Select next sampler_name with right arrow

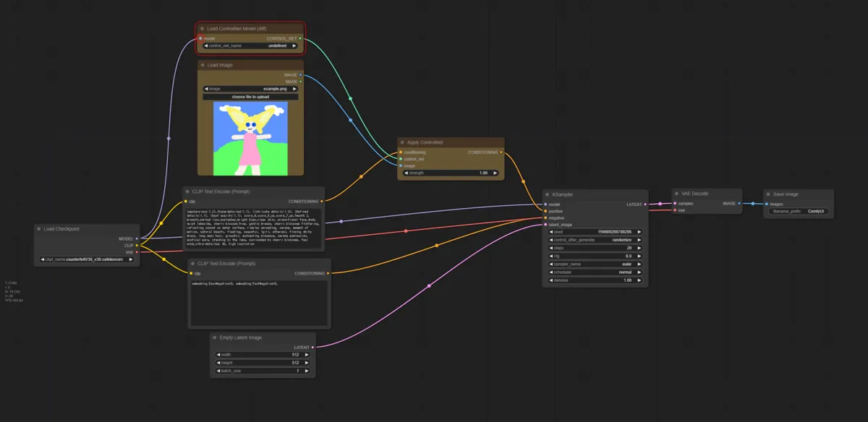[x=639, y=264]
